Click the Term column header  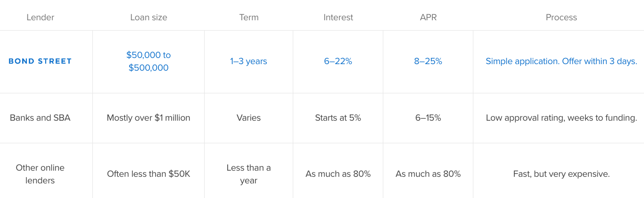[x=248, y=17]
